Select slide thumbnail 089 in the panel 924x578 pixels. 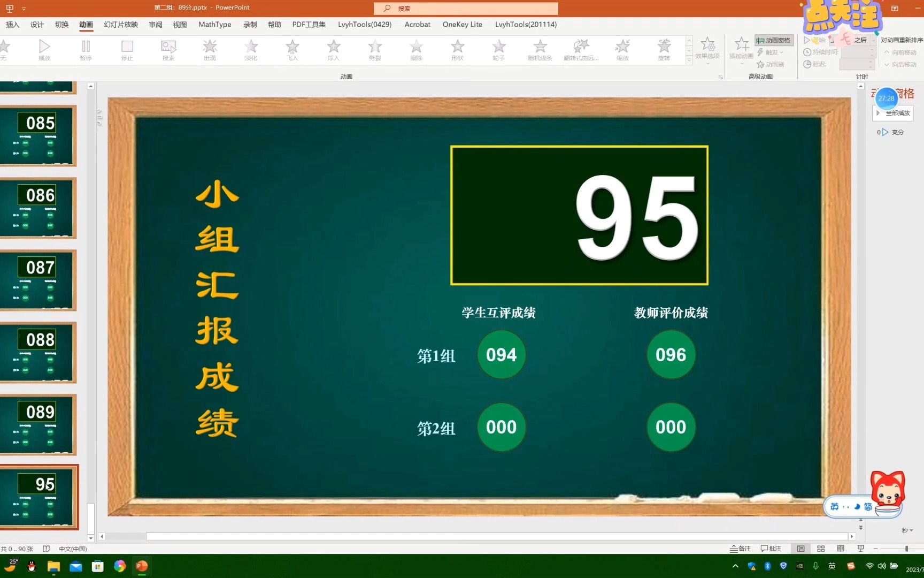pyautogui.click(x=39, y=425)
